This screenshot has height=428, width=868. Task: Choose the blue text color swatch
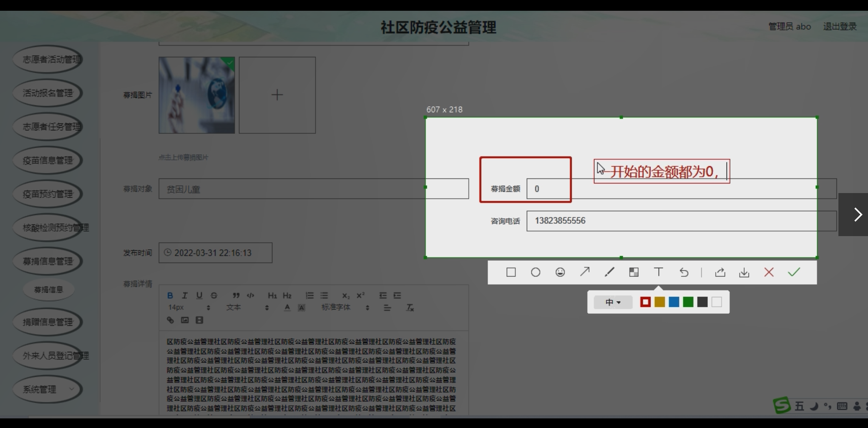click(674, 302)
